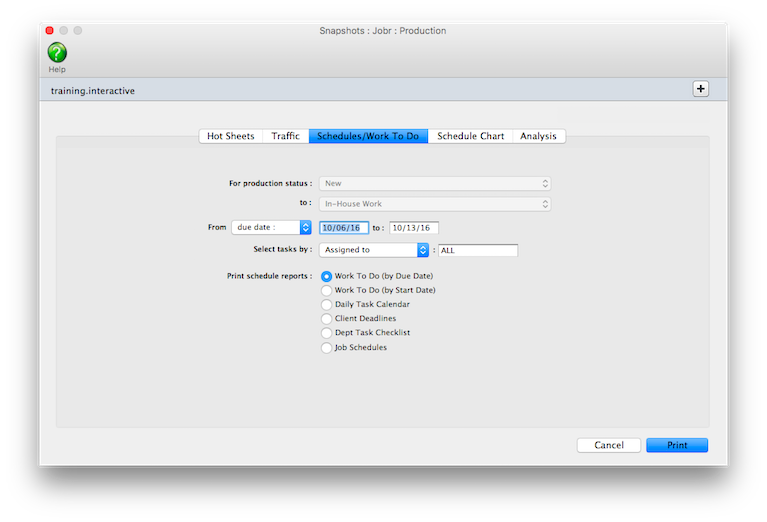Select Work To Do (by Due Date)
Screen dimensions: 767x522
(x=327, y=276)
